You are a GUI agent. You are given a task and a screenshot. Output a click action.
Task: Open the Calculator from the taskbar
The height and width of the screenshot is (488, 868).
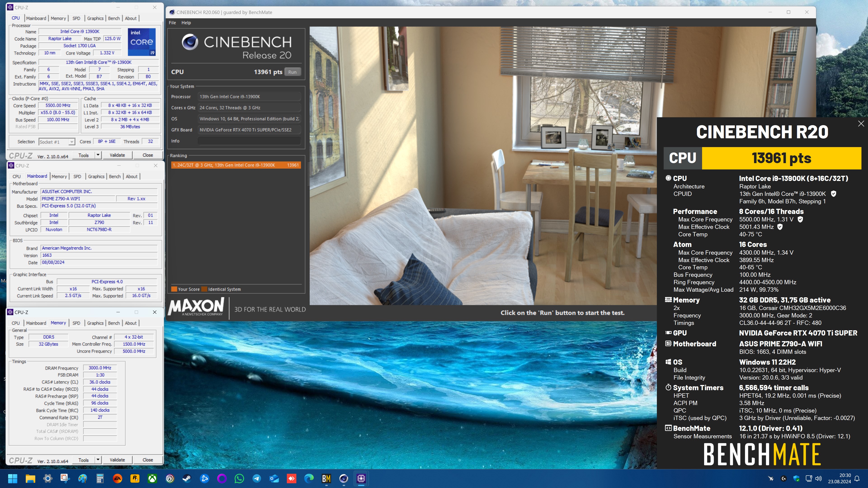coord(100,478)
